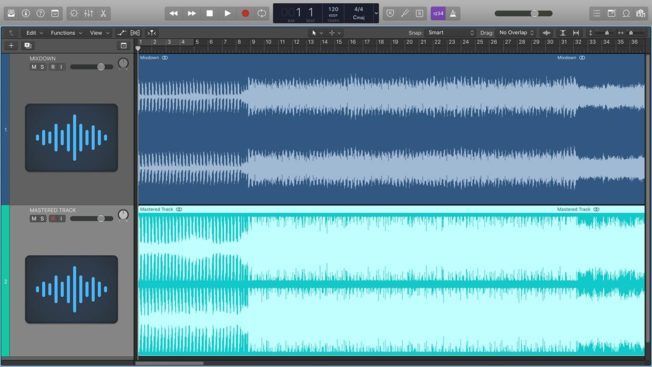Toggle the Flex show/hide icon
This screenshot has height=367, width=652.
[x=135, y=33]
